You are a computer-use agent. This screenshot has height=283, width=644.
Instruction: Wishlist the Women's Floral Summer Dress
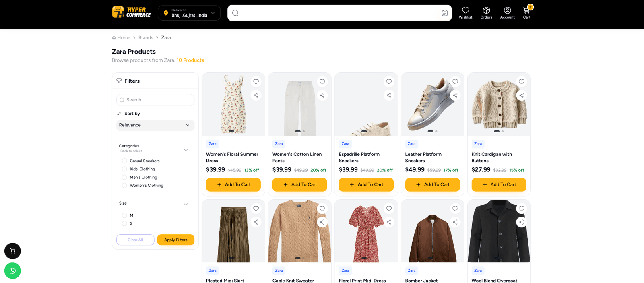pos(256,82)
